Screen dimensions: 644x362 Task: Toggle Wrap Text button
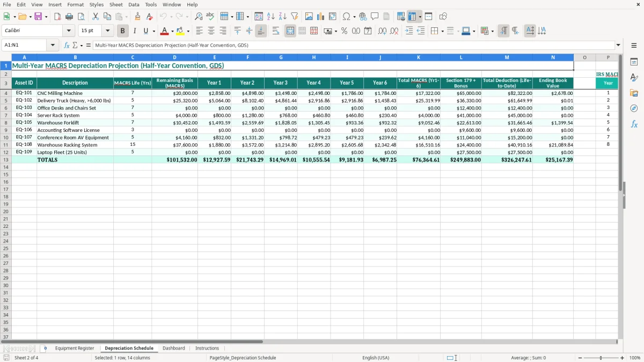pos(276,31)
